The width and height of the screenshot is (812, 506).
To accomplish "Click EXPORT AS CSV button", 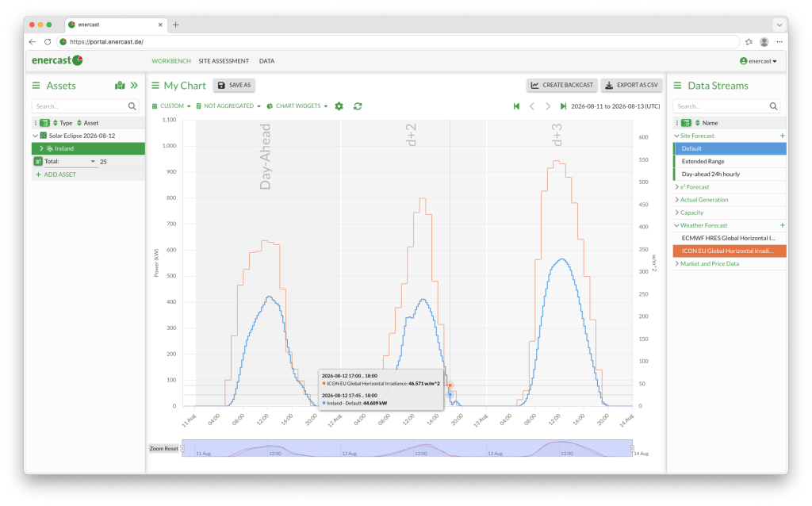I will (632, 86).
